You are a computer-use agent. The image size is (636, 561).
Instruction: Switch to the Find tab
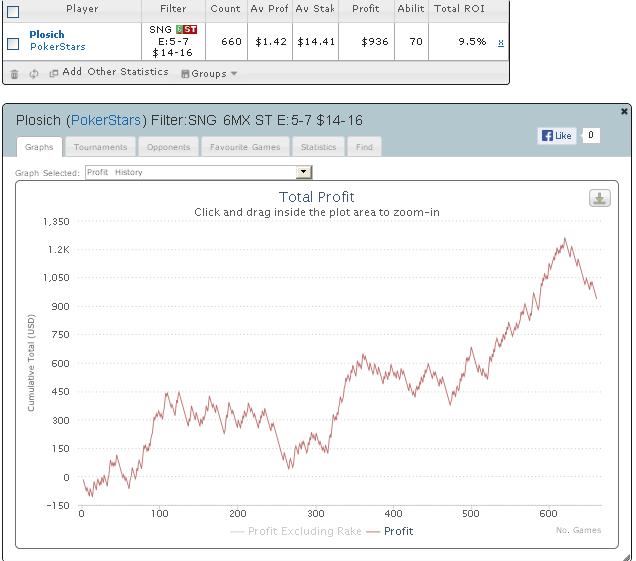pyautogui.click(x=364, y=147)
